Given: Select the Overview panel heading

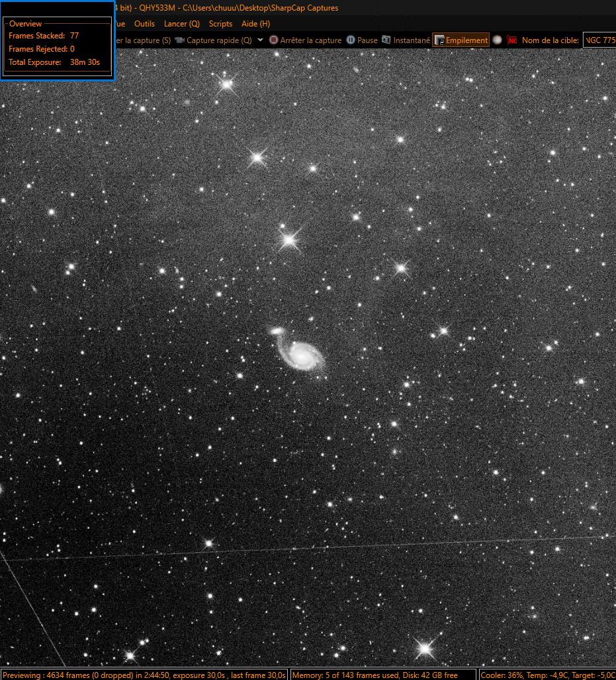Looking at the screenshot, I should 26,24.
